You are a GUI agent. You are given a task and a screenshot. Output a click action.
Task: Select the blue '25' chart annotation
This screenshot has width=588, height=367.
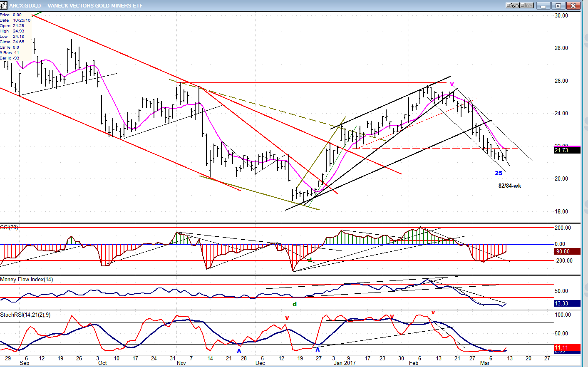[498, 173]
